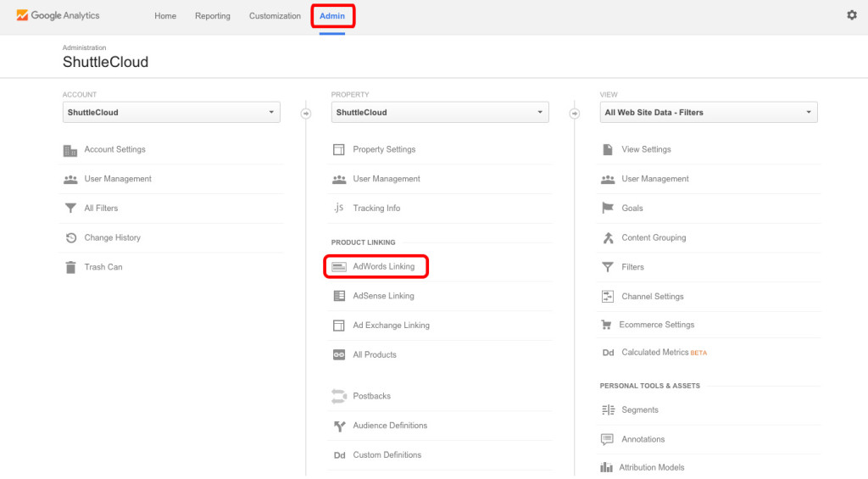The height and width of the screenshot is (479, 868).
Task: Open the Channel Settings link
Action: (653, 296)
